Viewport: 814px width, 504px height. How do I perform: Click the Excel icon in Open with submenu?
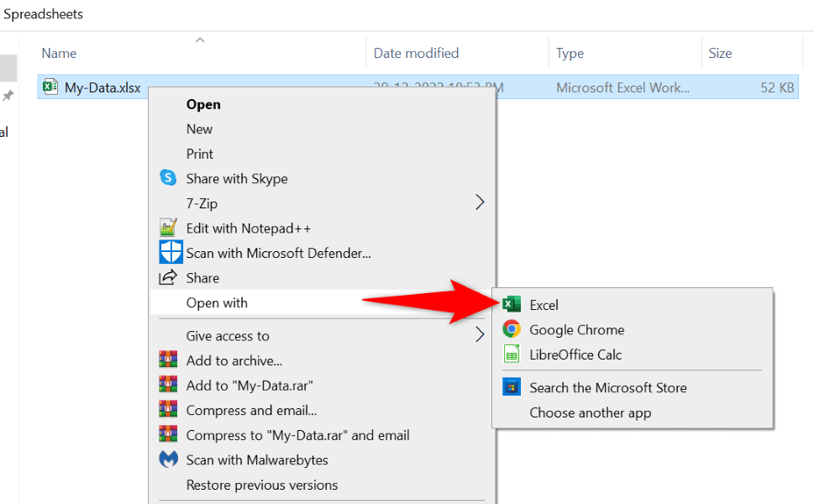coord(511,305)
